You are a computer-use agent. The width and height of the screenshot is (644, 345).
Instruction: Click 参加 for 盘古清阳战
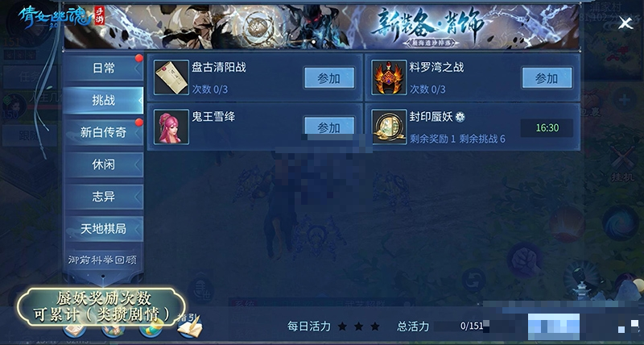coord(329,78)
